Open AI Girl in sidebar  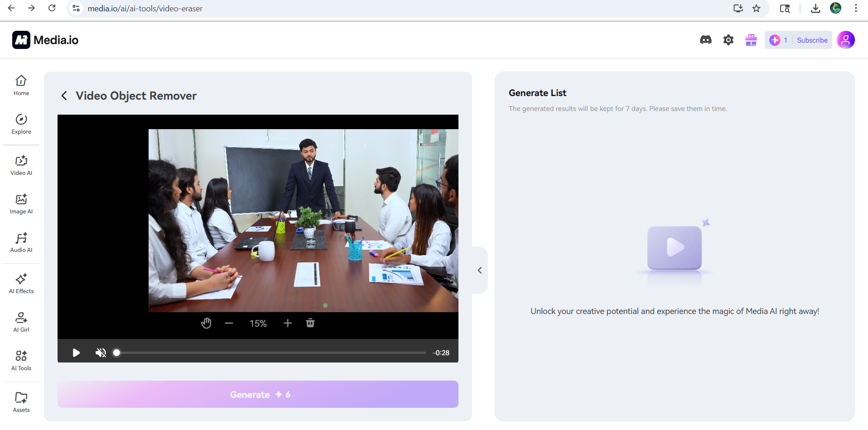click(21, 322)
